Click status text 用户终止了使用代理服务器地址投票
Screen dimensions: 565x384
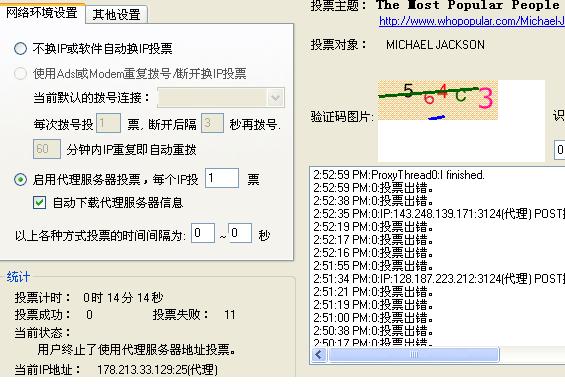click(x=137, y=349)
